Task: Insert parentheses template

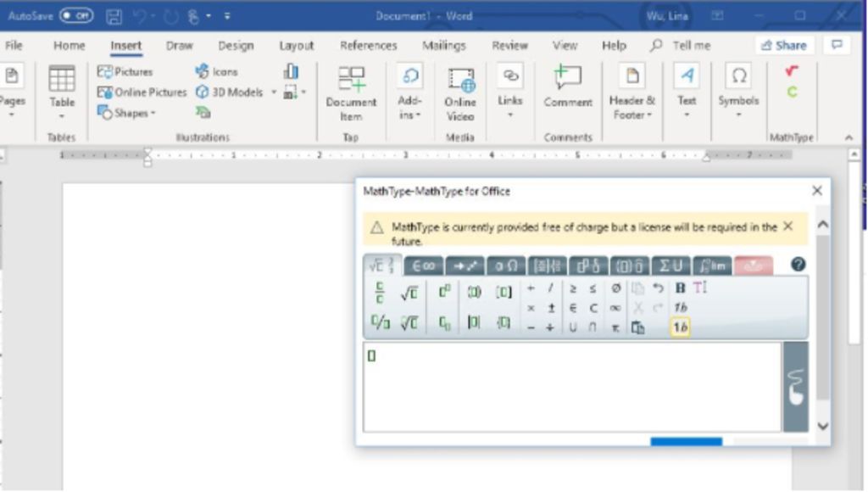Action: click(474, 292)
